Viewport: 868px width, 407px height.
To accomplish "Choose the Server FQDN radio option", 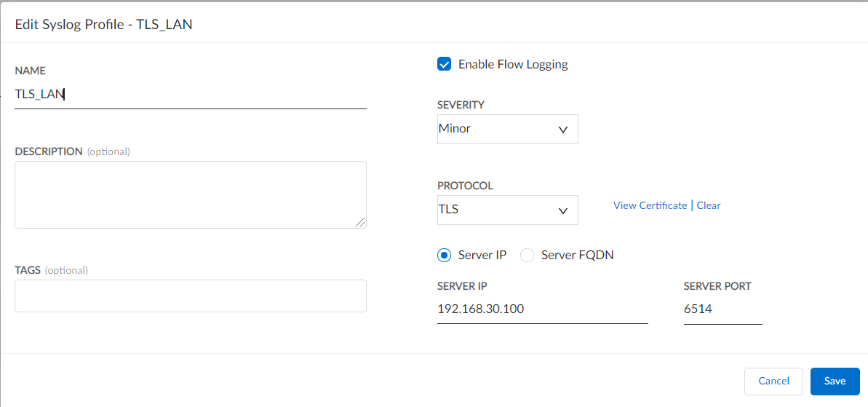I will 527,255.
